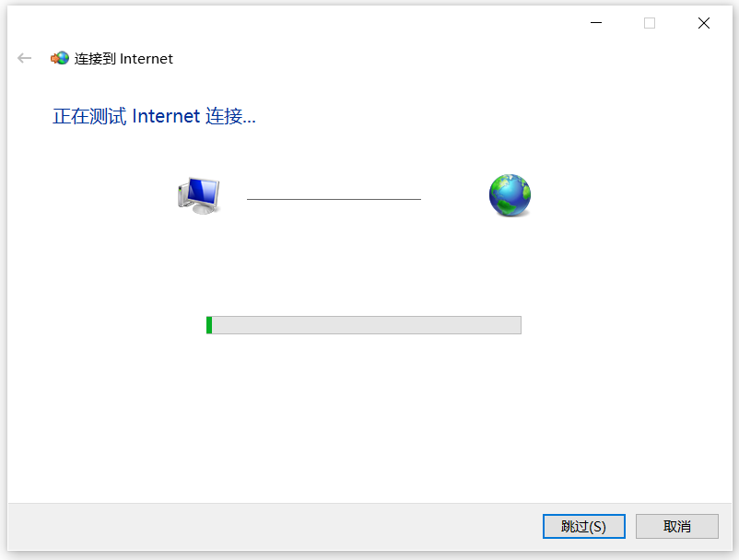
Task: Click the gray footer bar left of 跳过
Action: tap(276, 527)
